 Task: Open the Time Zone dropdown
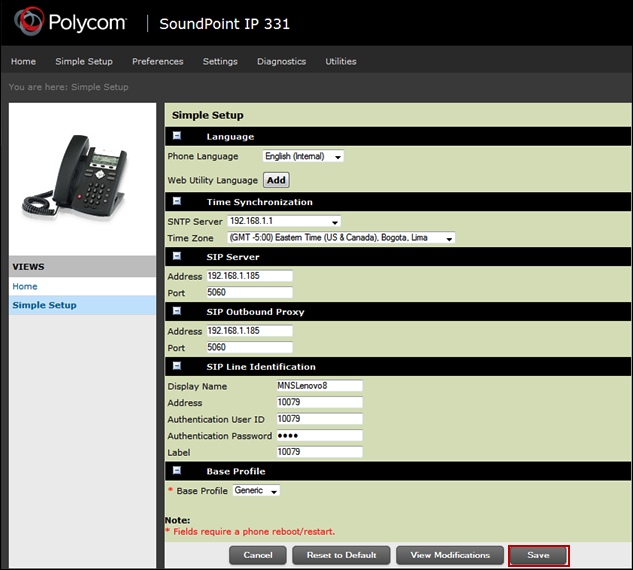click(x=341, y=238)
